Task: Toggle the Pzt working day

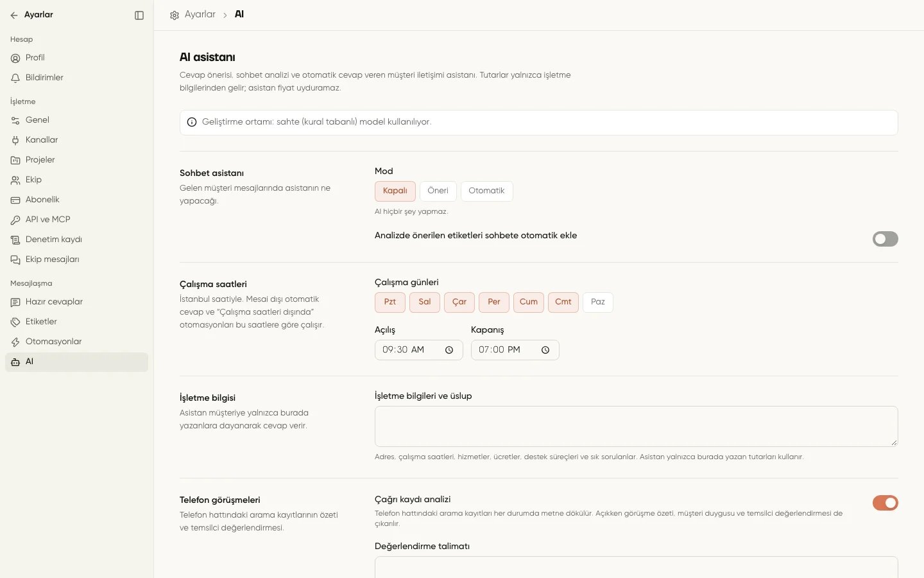Action: click(x=390, y=302)
